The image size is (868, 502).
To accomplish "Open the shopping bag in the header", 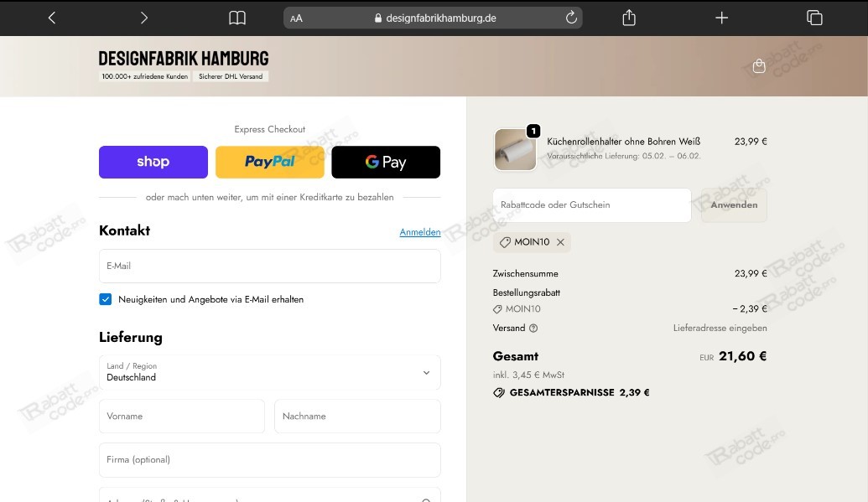I will tap(759, 65).
